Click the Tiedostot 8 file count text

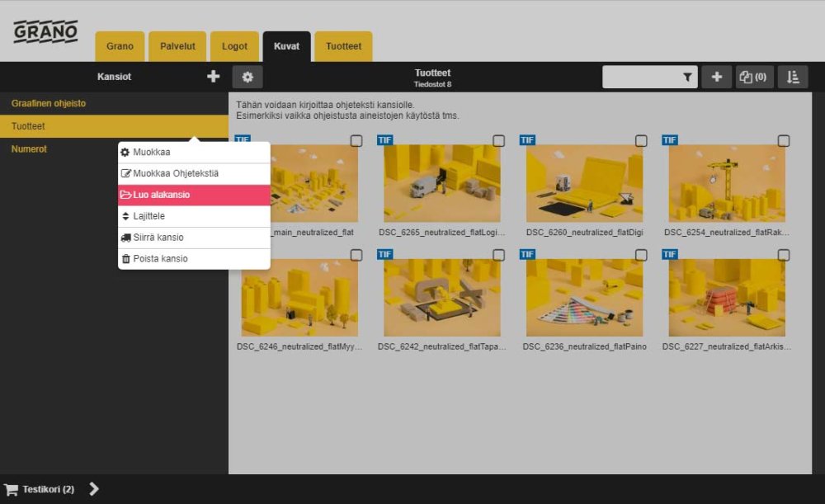tap(432, 84)
